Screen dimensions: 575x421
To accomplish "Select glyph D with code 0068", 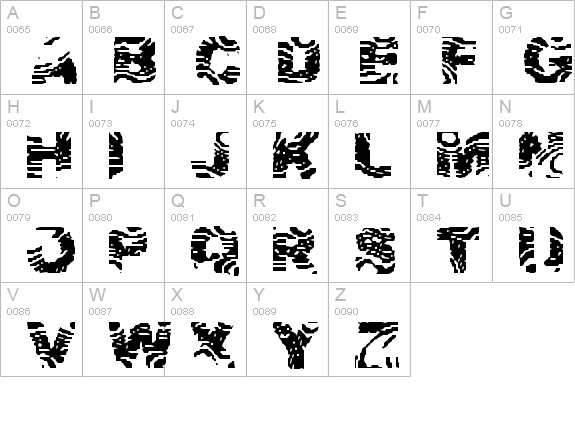I will point(288,47).
